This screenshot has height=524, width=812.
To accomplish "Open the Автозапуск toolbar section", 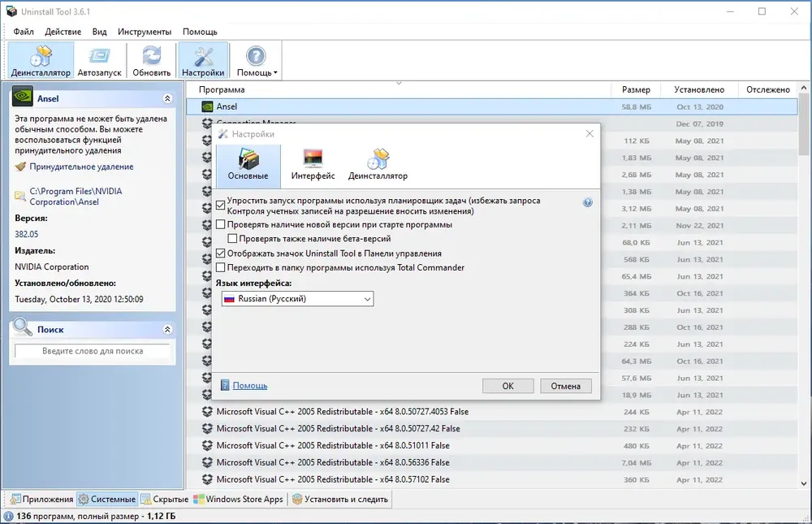I will [x=99, y=61].
